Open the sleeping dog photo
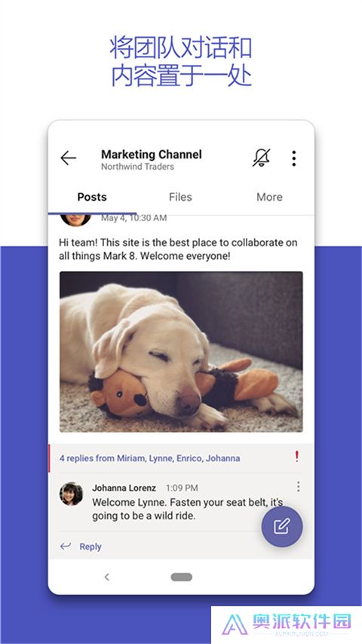The width and height of the screenshot is (362, 644). click(181, 352)
